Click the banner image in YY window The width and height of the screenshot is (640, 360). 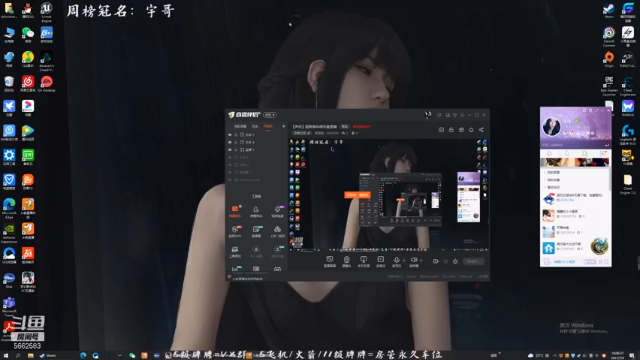pyautogui.click(x=575, y=162)
